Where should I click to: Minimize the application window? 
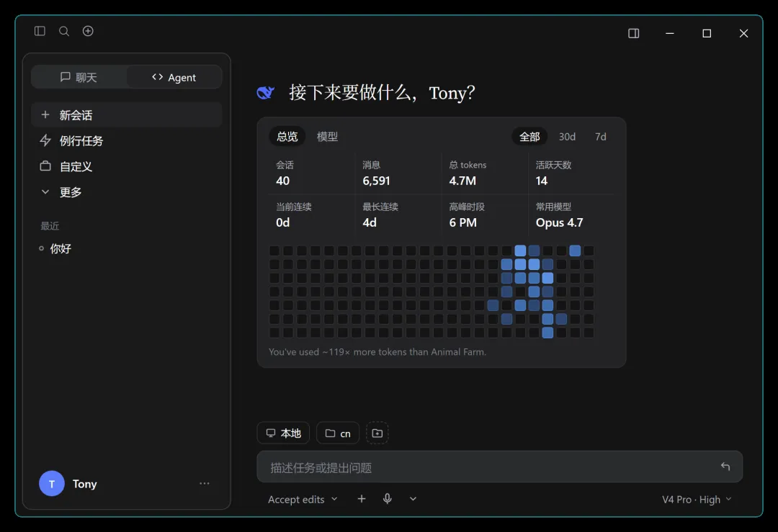tap(670, 33)
